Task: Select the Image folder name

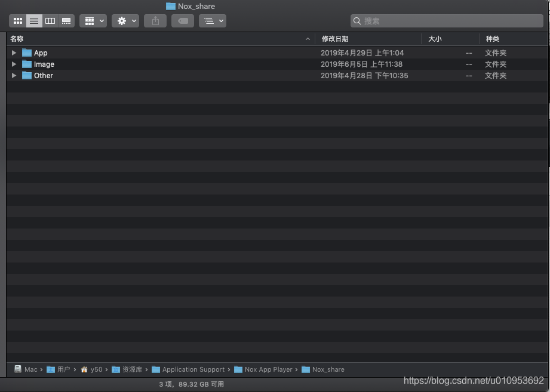Action: (44, 64)
